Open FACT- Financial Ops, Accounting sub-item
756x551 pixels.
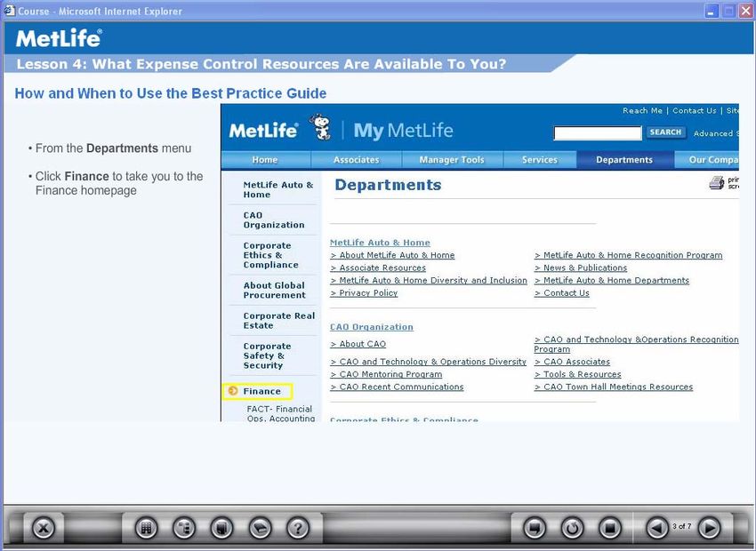(280, 413)
